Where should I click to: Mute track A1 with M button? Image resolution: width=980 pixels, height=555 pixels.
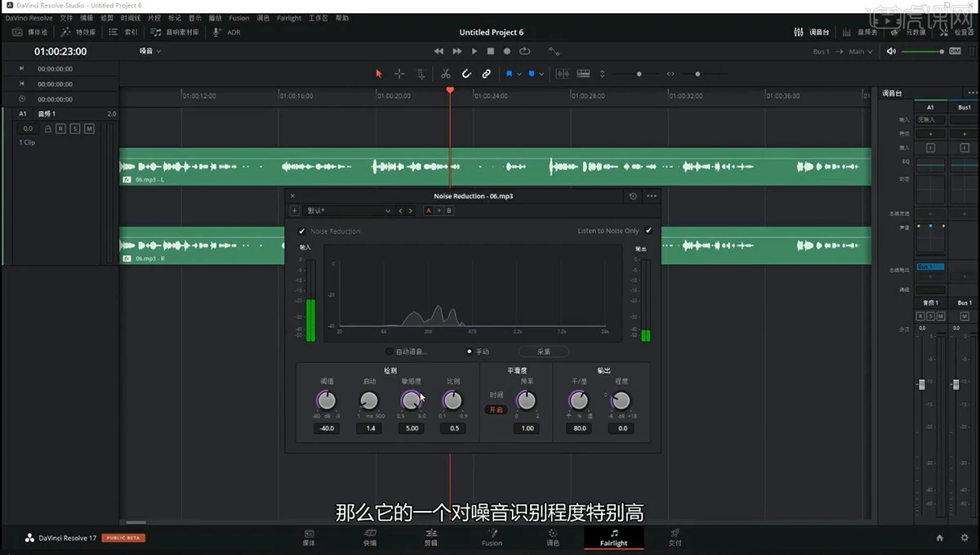click(x=89, y=128)
